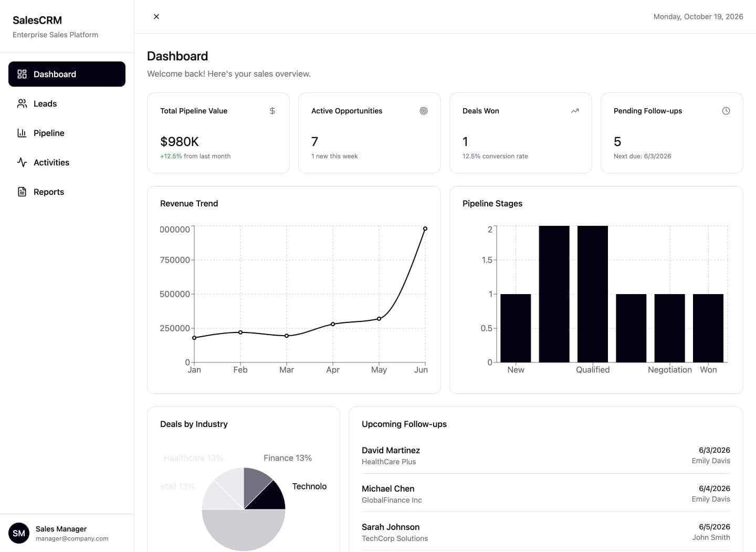756x552 pixels.
Task: Open the Leads menu item
Action: pos(67,103)
